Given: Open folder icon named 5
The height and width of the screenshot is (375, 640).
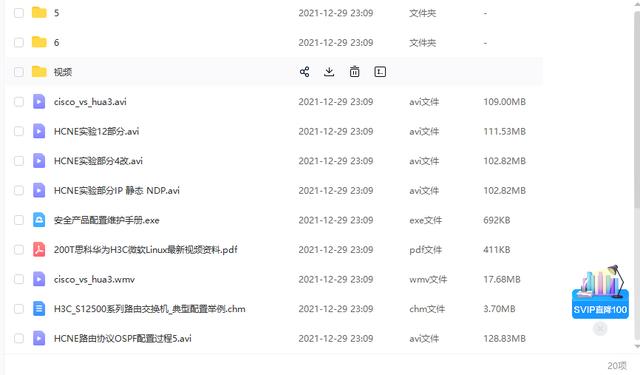Looking at the screenshot, I should point(39,13).
